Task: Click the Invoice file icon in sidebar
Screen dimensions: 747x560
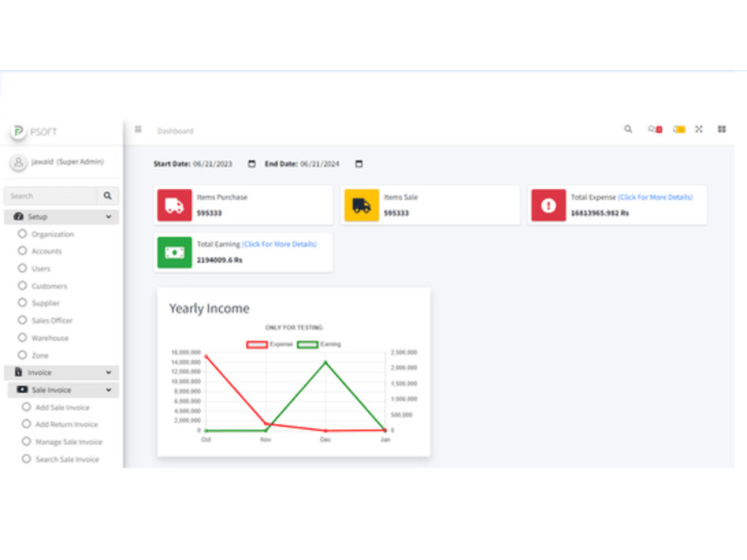Action: 19,372
